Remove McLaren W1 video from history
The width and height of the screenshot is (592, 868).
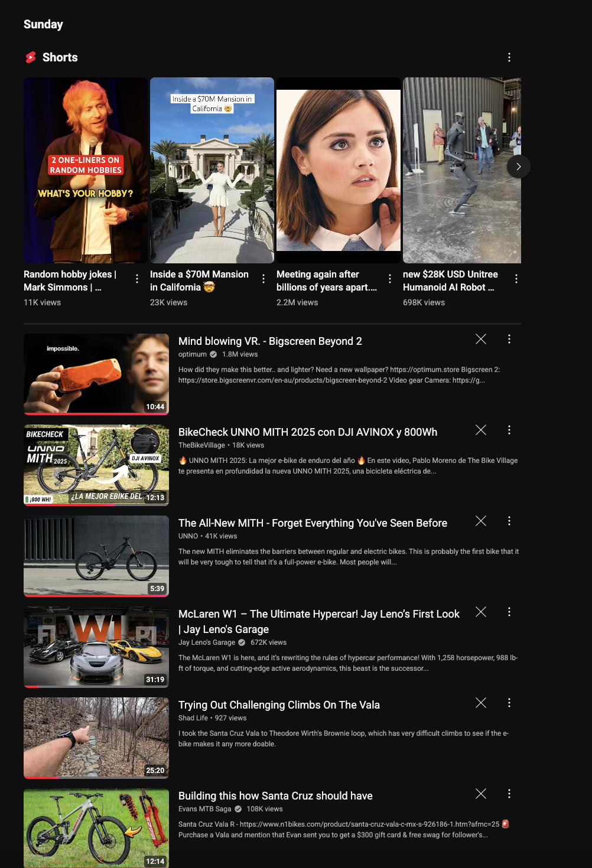(x=481, y=612)
